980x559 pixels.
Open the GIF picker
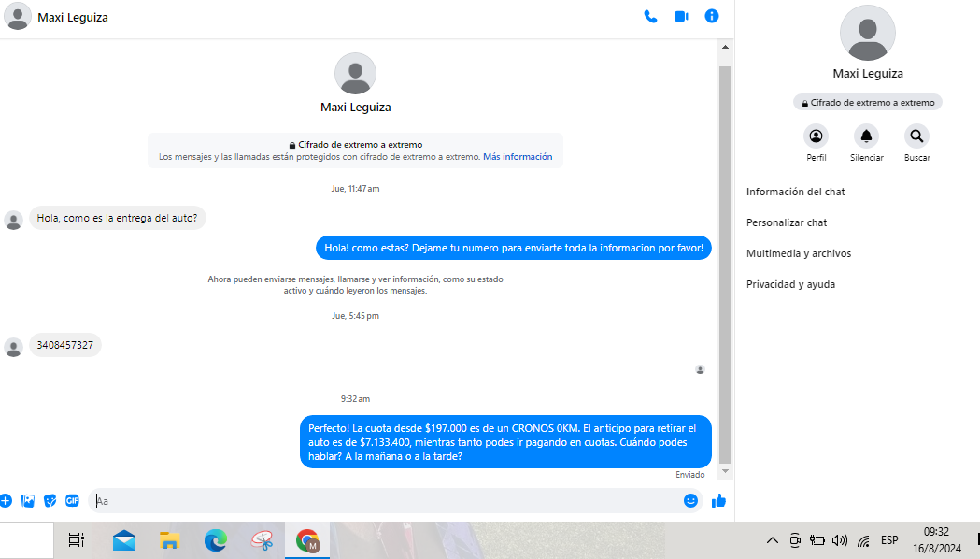coord(72,500)
